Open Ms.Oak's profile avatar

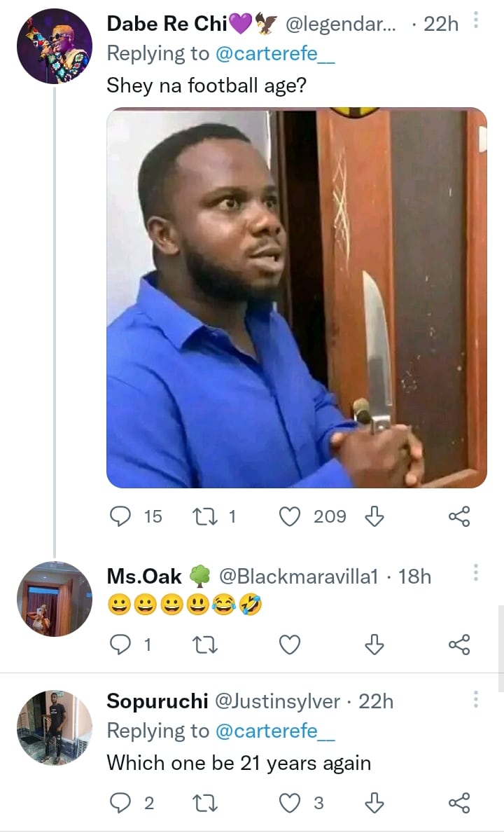tap(55, 599)
